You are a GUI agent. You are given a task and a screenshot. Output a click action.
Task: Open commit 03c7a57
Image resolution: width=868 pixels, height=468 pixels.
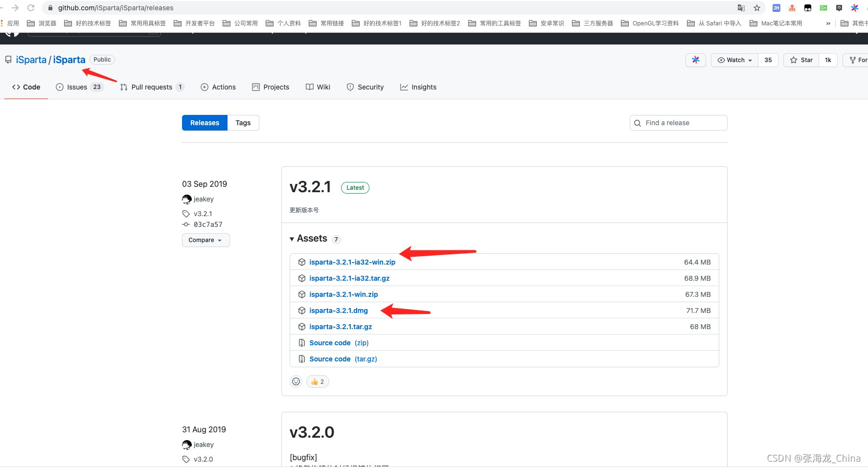(208, 224)
